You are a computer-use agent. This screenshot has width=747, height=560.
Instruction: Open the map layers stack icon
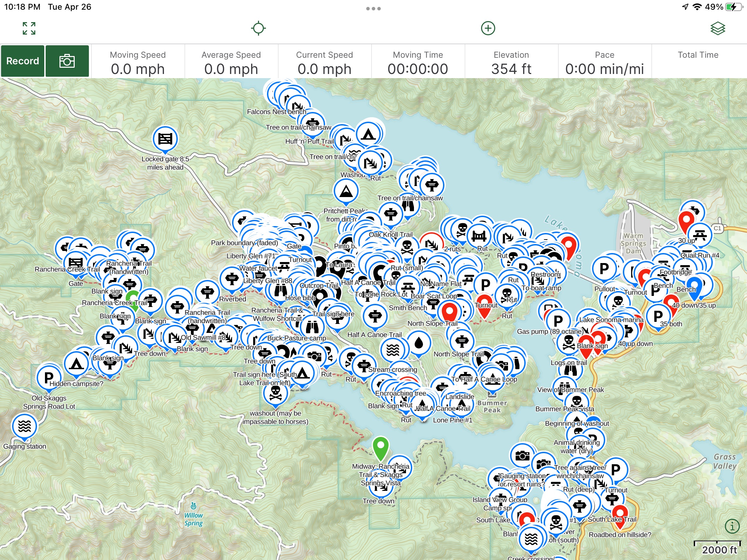pyautogui.click(x=718, y=28)
